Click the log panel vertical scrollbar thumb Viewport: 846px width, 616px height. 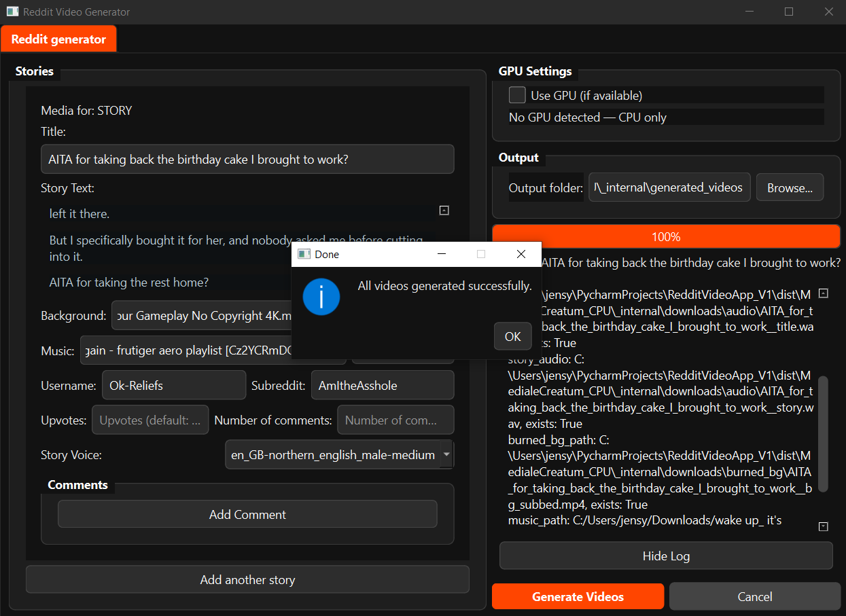pyautogui.click(x=824, y=433)
